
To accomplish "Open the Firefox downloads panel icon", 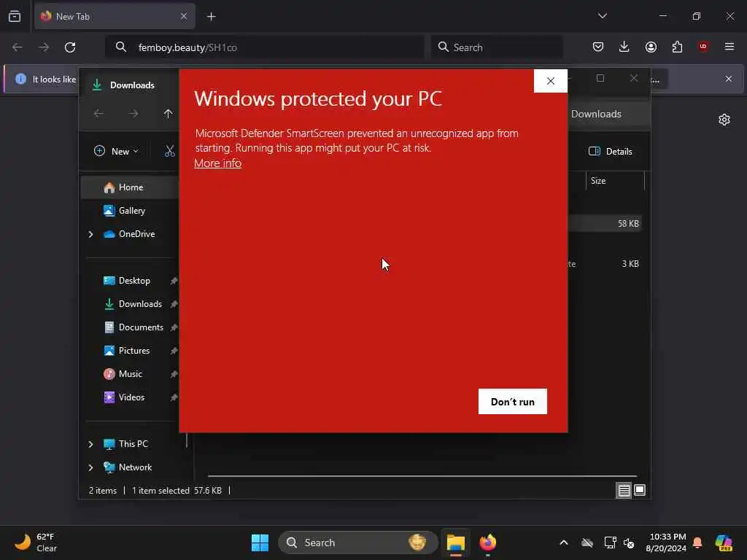I will pos(624,47).
